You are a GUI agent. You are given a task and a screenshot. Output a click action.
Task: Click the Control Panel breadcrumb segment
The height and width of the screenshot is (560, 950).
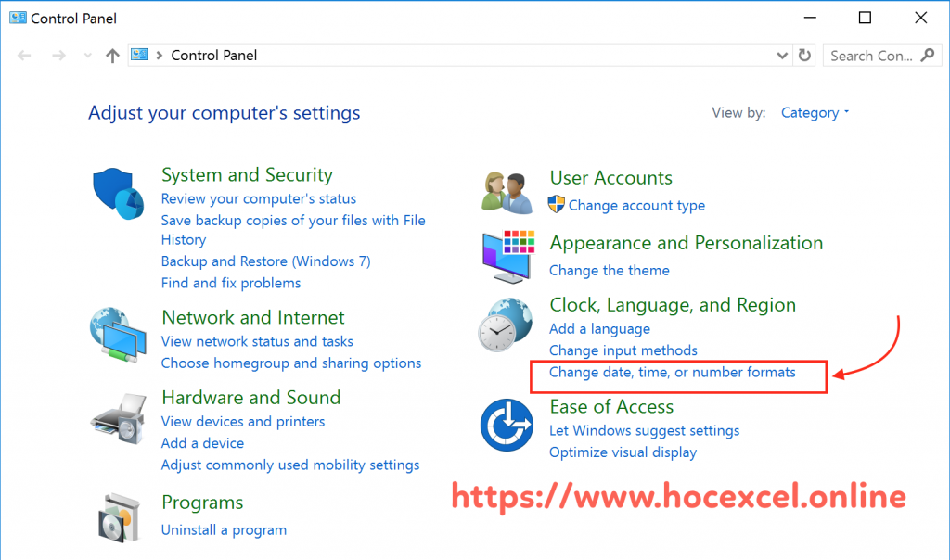[214, 56]
